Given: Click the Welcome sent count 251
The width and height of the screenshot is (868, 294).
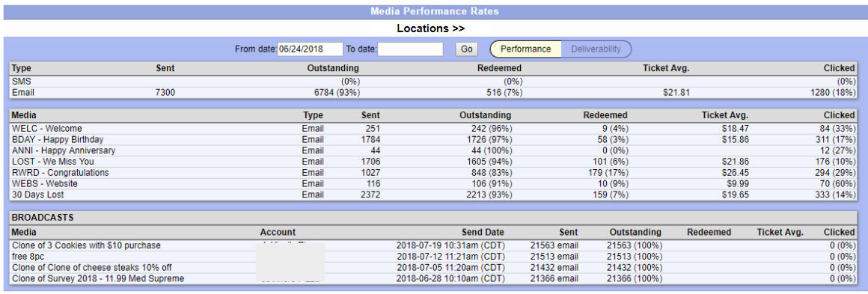Looking at the screenshot, I should [373, 129].
